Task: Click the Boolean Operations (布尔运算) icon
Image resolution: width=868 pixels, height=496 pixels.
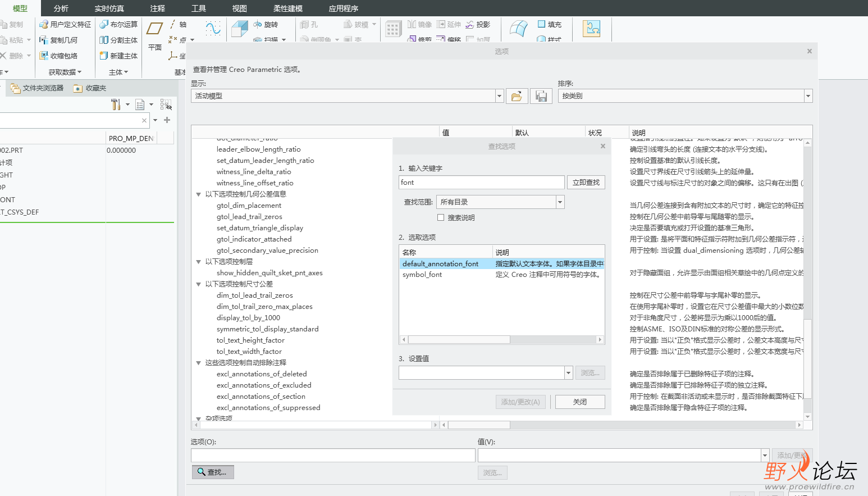Action: (104, 24)
